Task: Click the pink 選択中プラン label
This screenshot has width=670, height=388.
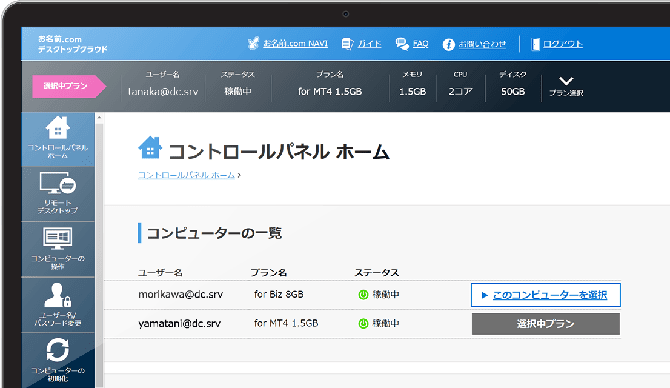Action: pyautogui.click(x=69, y=86)
